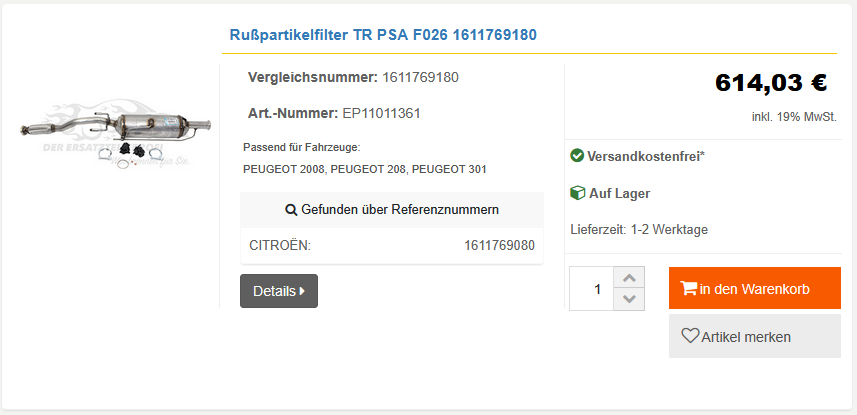Click the shopping cart icon on orange button
Screen dimensions: 857x415
[689, 288]
